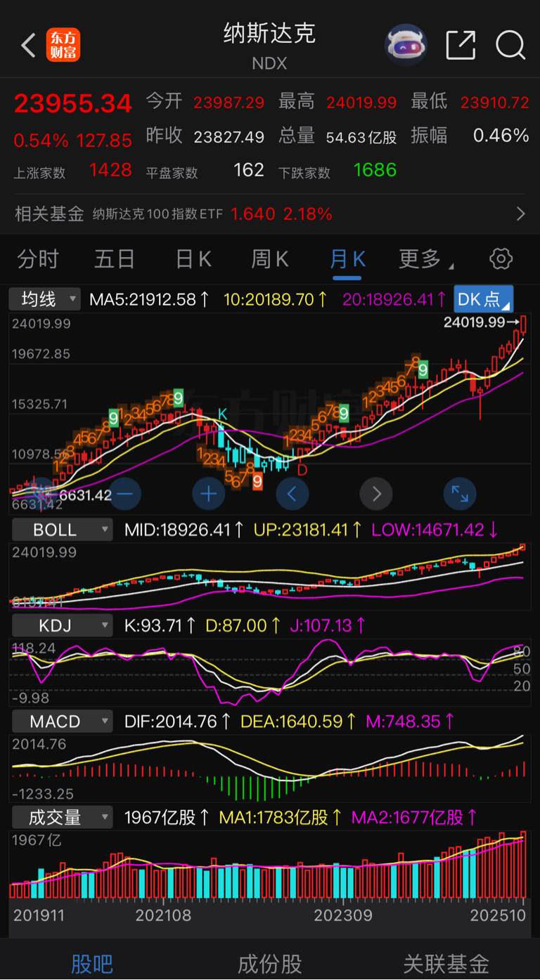Viewport: 540px width, 980px height.
Task: Open the 成交量 indicator dropdown
Action: tap(61, 818)
